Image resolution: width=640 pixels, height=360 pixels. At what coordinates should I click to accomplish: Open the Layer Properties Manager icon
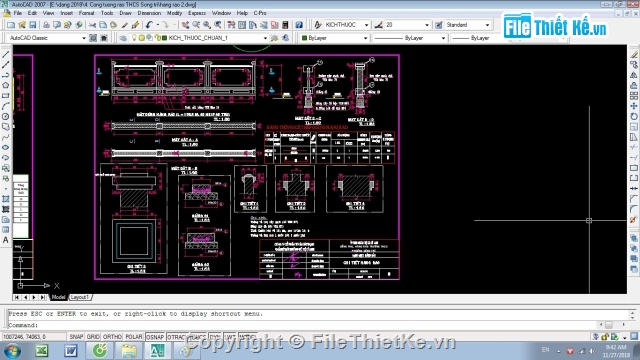(x=123, y=38)
